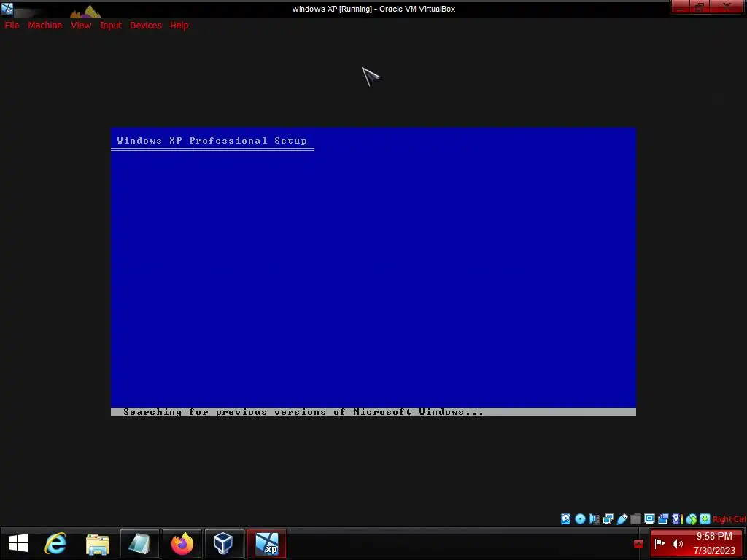The image size is (747, 560).
Task: Switch to the XP virtual machine taskbar icon
Action: [267, 543]
